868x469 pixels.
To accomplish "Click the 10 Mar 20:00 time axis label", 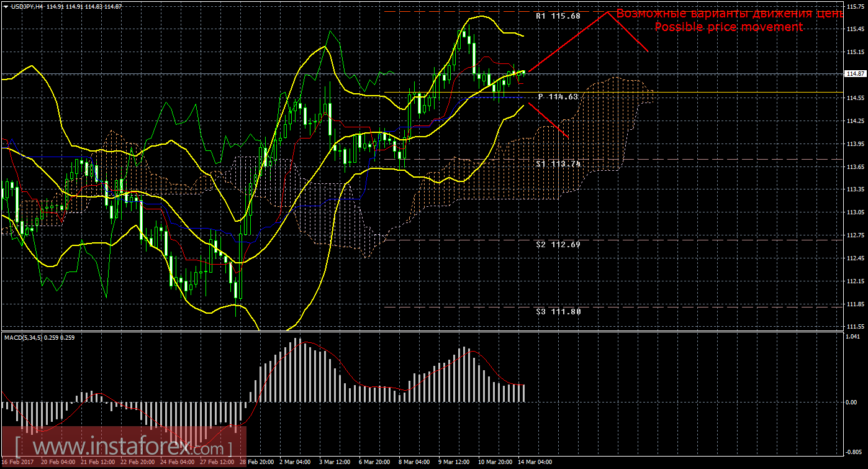I will [495, 463].
